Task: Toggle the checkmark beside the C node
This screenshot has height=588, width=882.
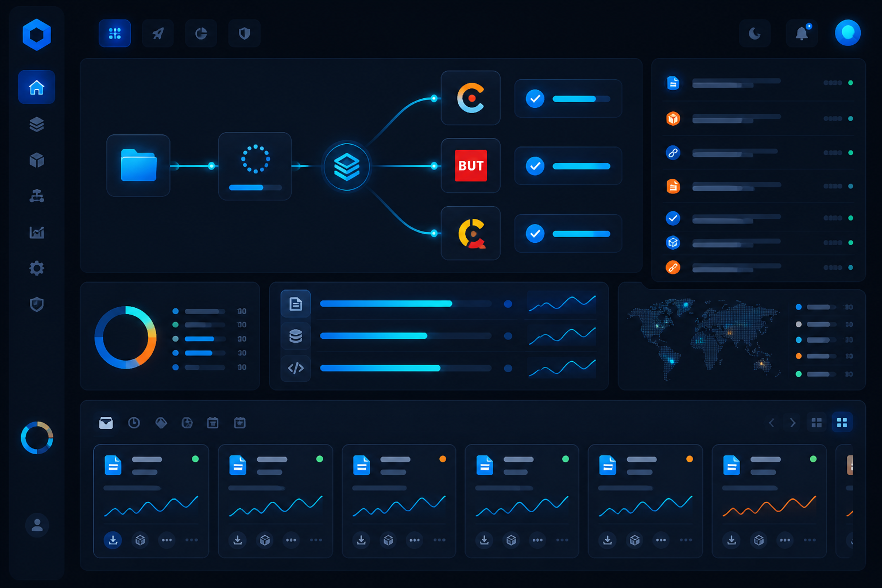Action: 535,99
